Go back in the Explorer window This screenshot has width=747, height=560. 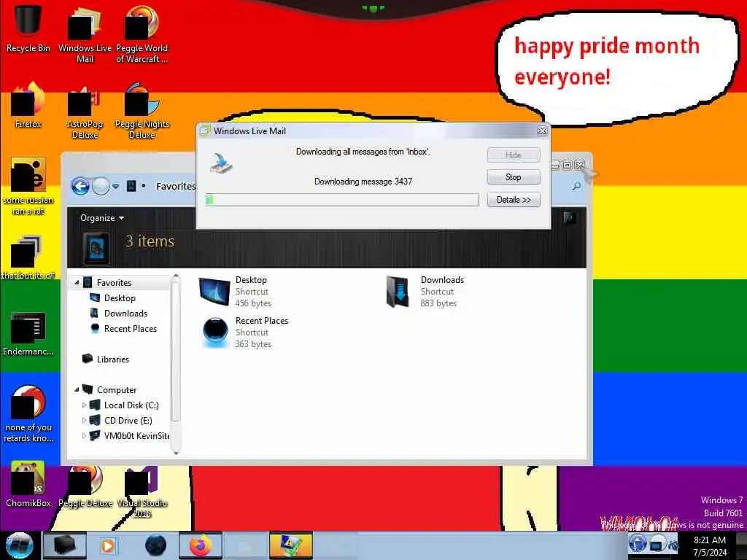tap(80, 186)
